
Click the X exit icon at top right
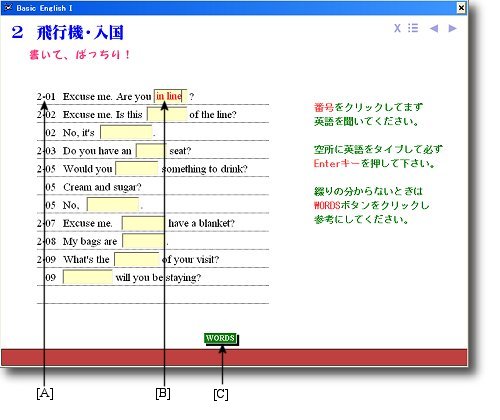[397, 28]
